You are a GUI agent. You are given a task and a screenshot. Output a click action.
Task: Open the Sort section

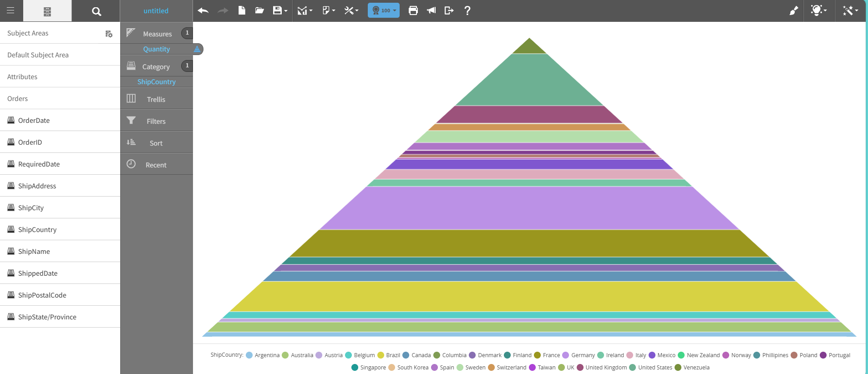point(157,142)
